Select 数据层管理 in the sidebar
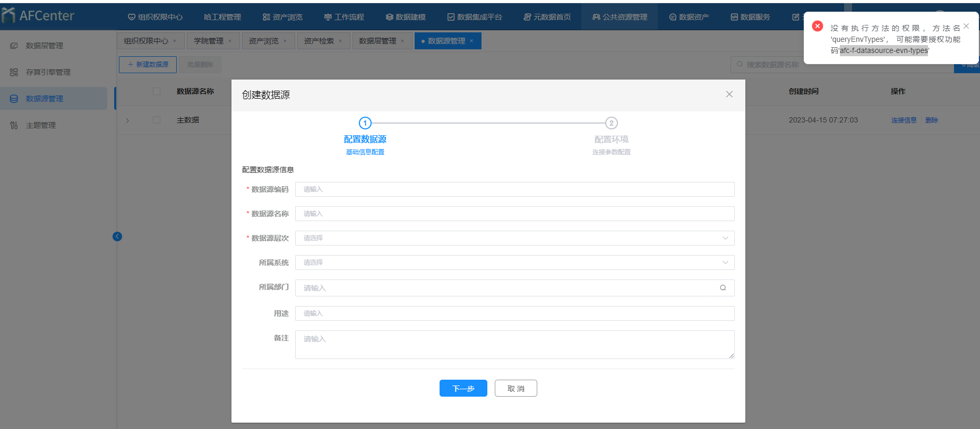980x429 pixels. coord(54,46)
